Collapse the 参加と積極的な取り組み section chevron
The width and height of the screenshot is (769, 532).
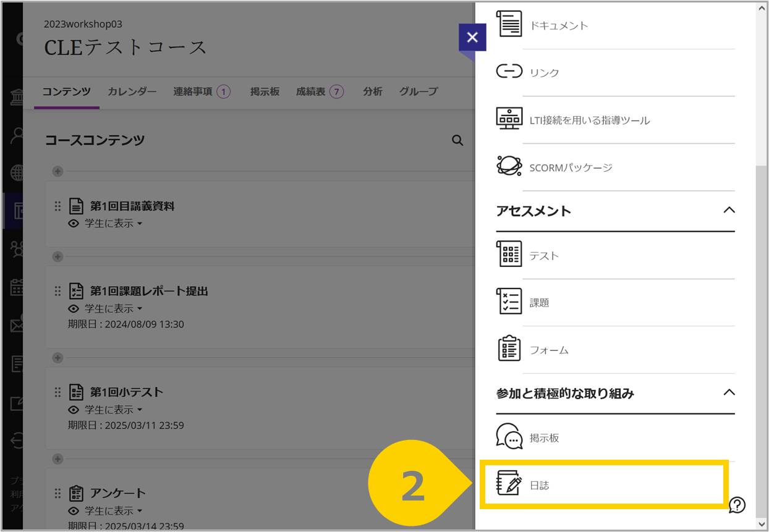(x=729, y=392)
